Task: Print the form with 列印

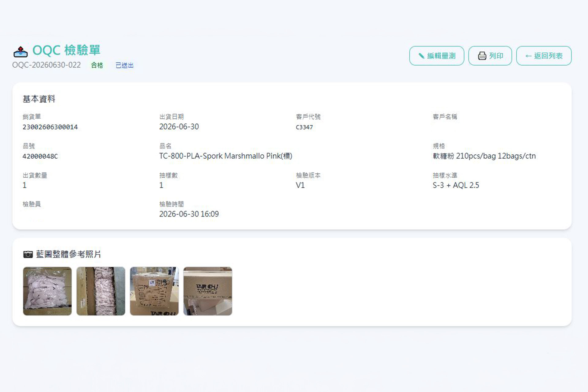Action: pos(490,56)
